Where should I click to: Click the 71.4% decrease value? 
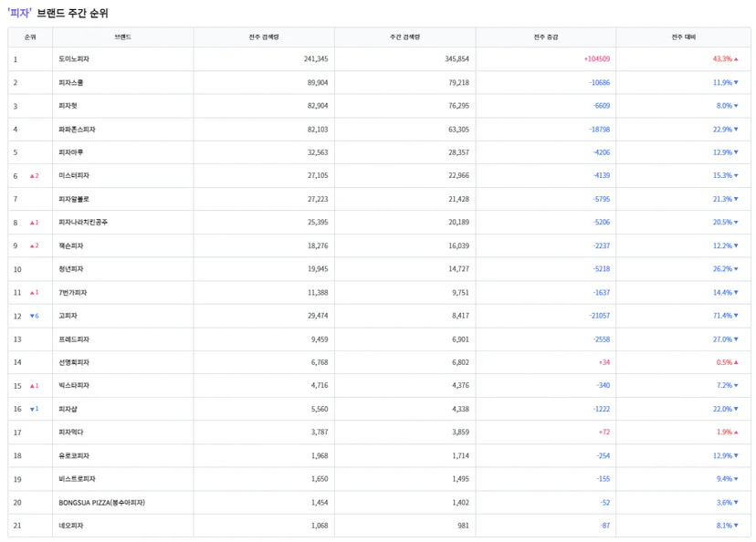coord(726,316)
